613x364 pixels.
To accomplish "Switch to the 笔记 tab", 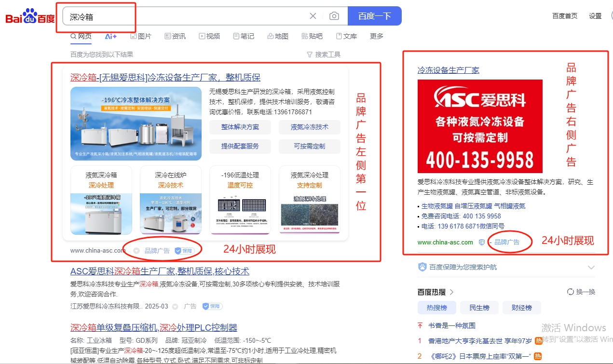I will click(x=244, y=36).
